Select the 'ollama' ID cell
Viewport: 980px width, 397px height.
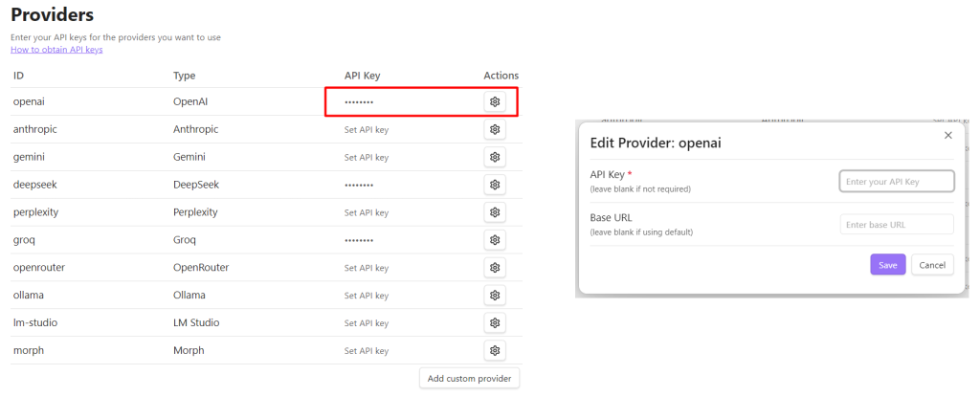[28, 295]
